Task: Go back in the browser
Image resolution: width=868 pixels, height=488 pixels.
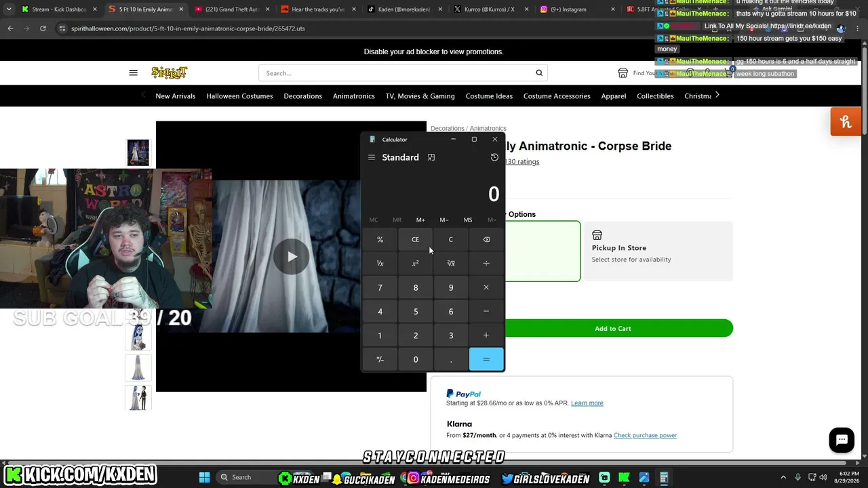Action: pyautogui.click(x=10, y=28)
